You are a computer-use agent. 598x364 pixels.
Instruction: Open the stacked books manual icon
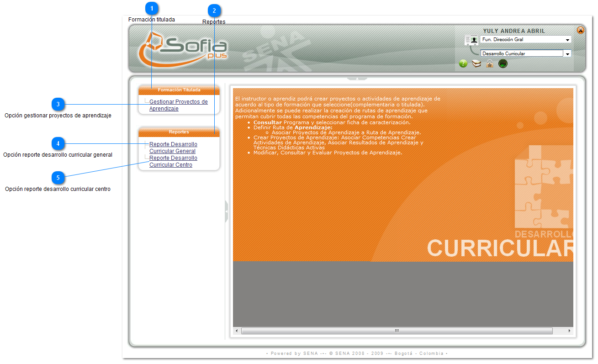click(476, 64)
